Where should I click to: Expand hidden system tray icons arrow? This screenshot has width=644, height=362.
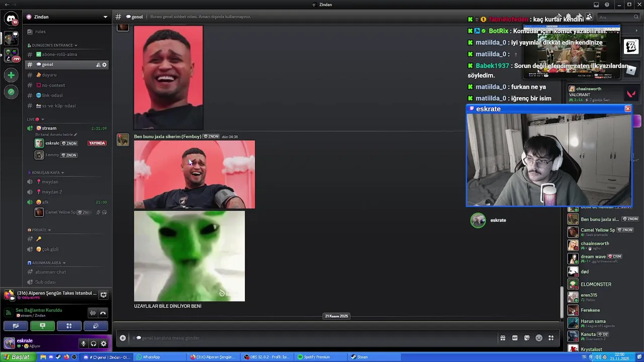point(591,357)
